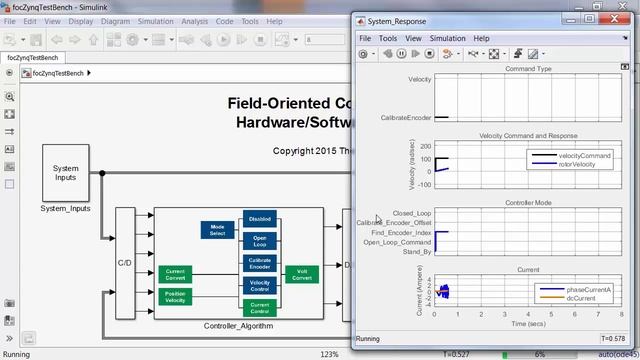The height and width of the screenshot is (360, 640).
Task: Click the up to parent arrow
Action: click(x=93, y=40)
